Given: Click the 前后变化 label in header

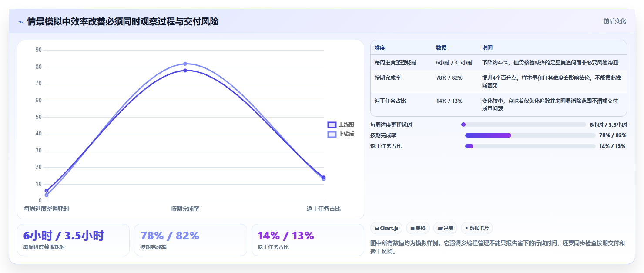Looking at the screenshot, I should pos(614,21).
